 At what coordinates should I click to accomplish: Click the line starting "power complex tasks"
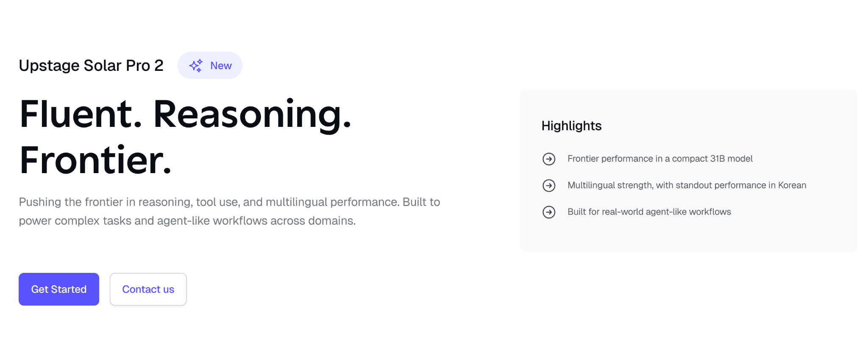coord(187,221)
